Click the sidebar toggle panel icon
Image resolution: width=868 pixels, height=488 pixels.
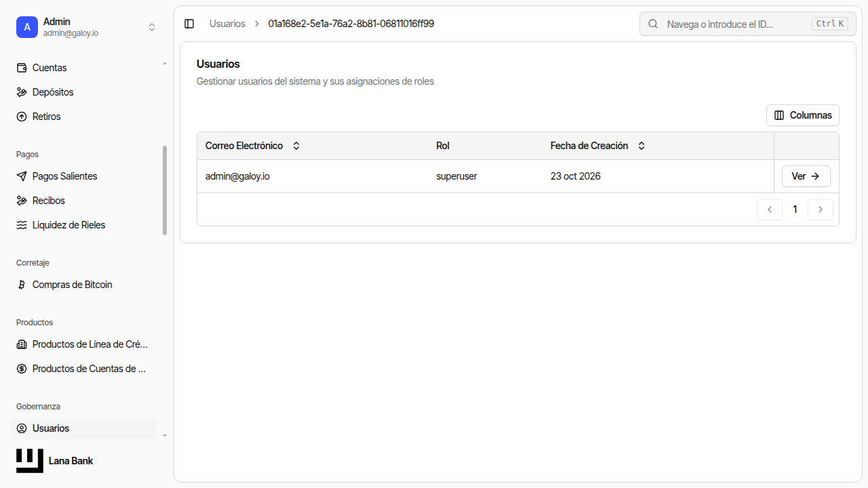click(x=189, y=24)
